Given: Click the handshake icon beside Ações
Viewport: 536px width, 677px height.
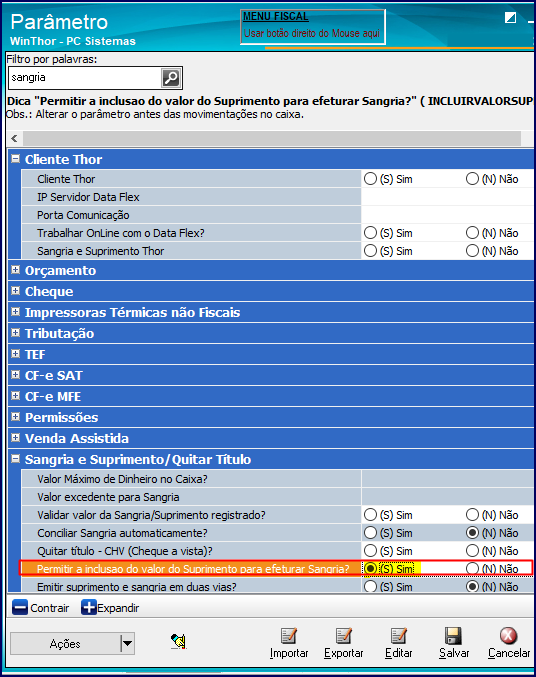Looking at the screenshot, I should pos(178,641).
